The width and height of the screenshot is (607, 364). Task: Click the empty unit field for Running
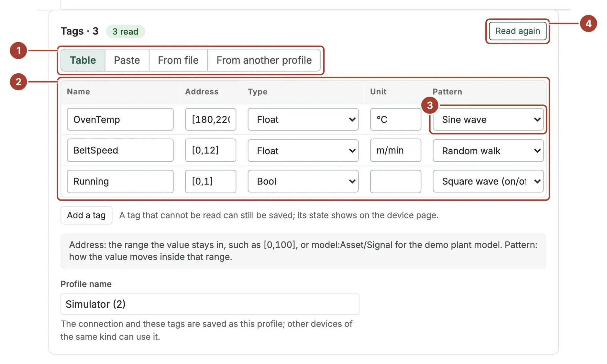396,181
